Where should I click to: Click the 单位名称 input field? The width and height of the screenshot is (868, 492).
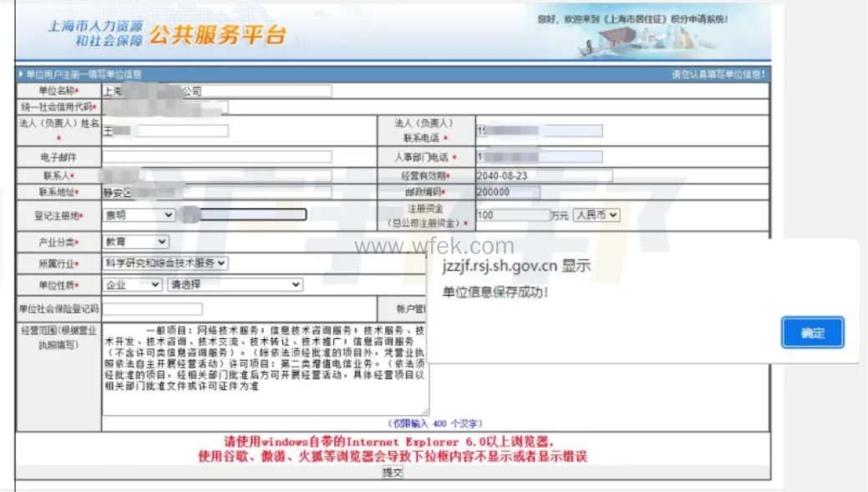(x=216, y=91)
